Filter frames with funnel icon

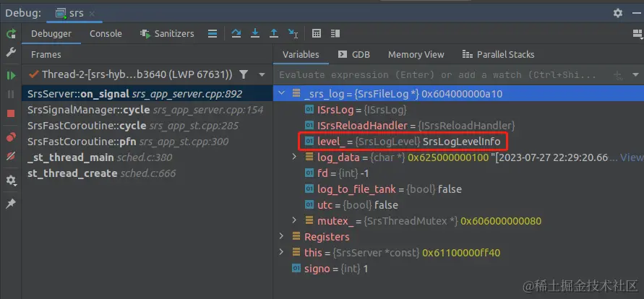pos(244,74)
